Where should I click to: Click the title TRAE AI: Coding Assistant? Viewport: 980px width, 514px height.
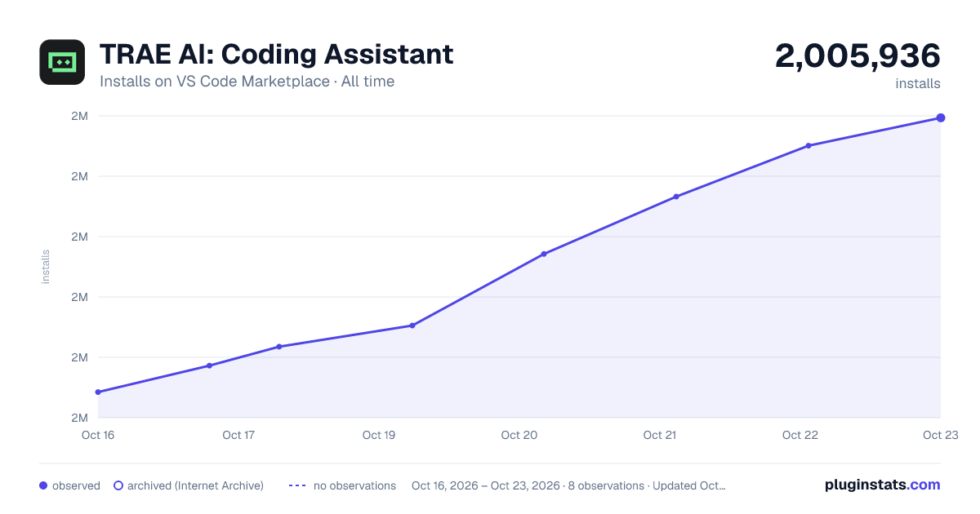point(276,55)
